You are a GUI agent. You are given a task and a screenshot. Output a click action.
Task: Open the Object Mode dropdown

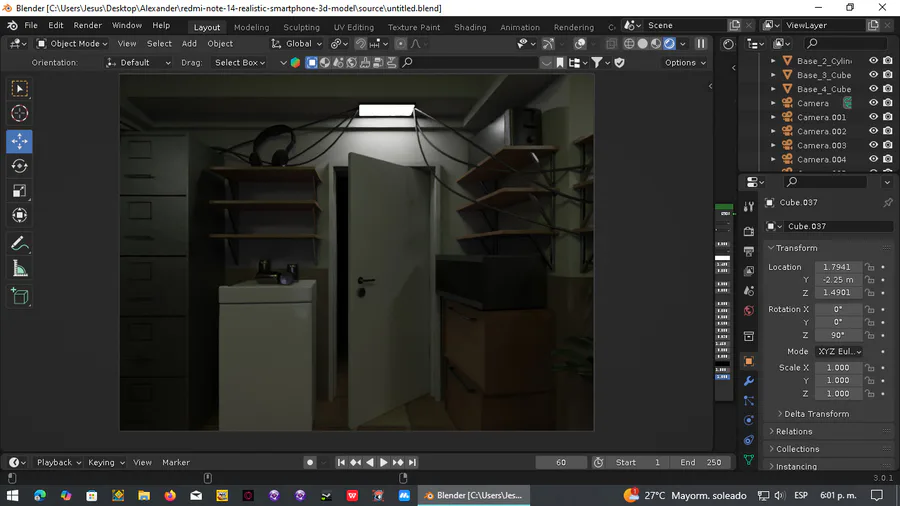point(72,44)
